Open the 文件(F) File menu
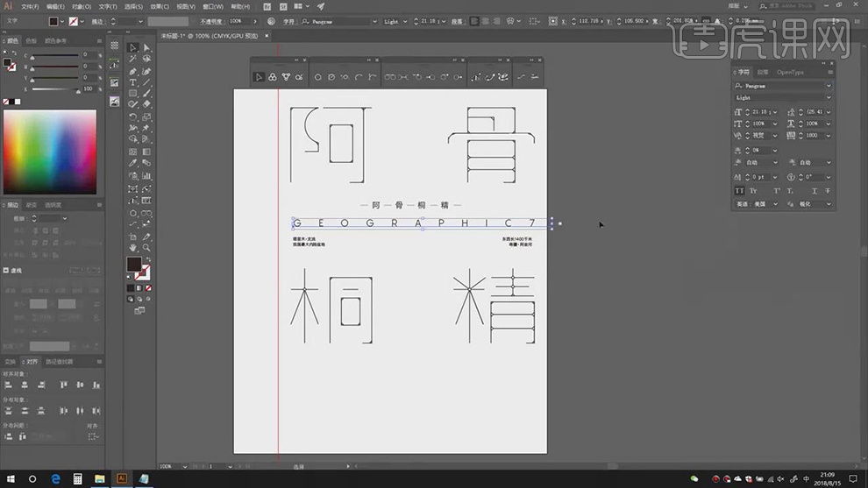The image size is (868, 488). (30, 6)
